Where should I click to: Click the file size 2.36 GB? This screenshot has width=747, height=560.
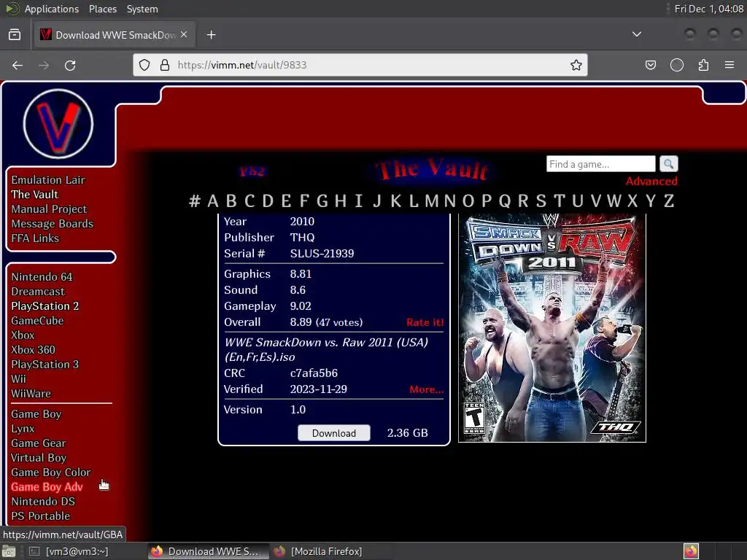[x=407, y=433]
